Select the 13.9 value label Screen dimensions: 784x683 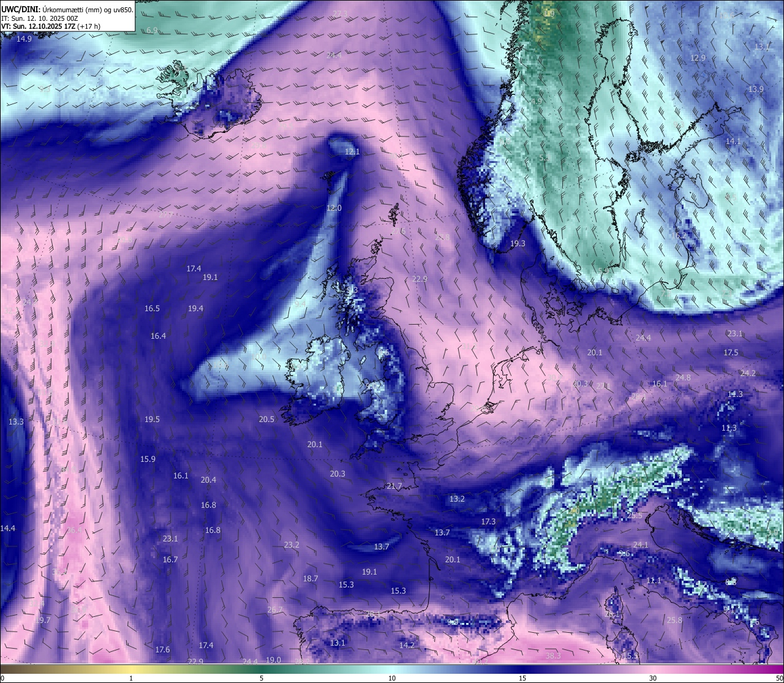[756, 89]
